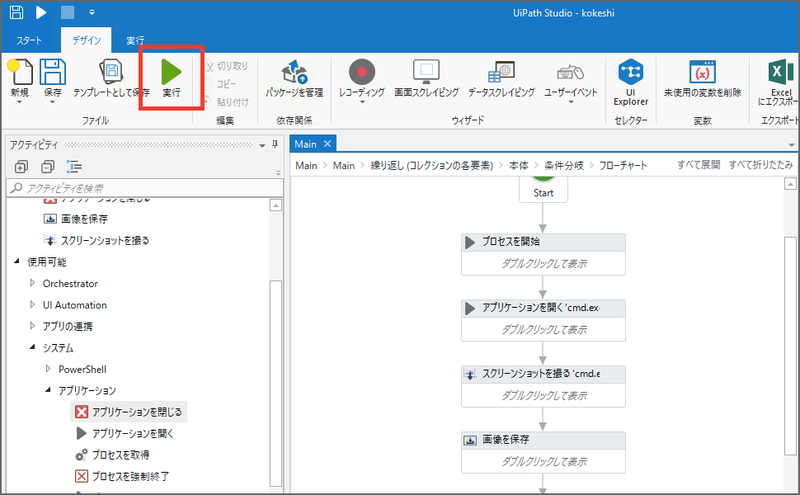Click the 本体 breadcrumb
The width and height of the screenshot is (800, 495).
tap(518, 165)
